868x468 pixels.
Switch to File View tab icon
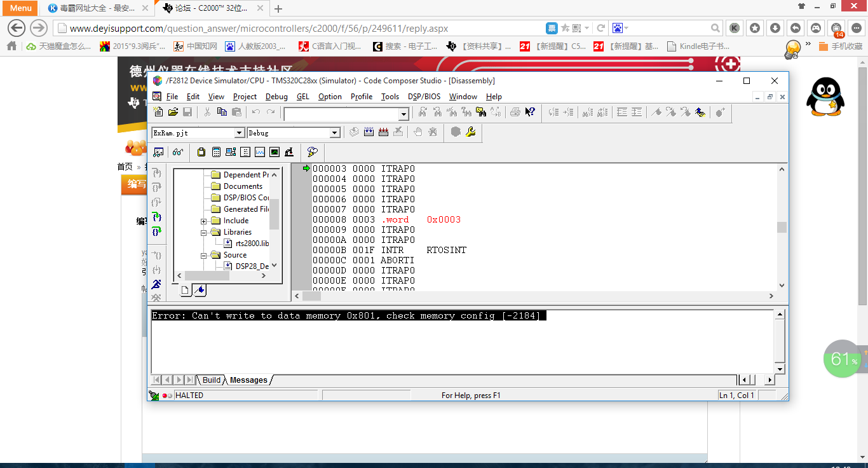pos(186,291)
